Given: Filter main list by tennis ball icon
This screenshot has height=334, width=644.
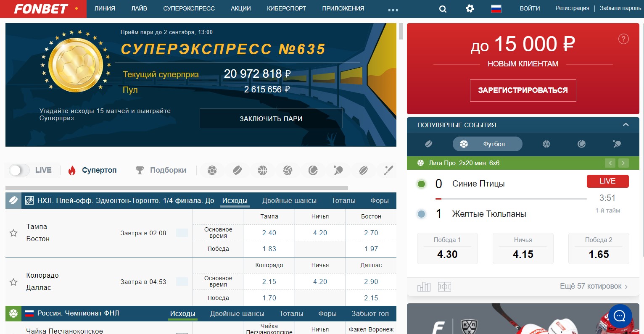Looking at the screenshot, I should [313, 170].
